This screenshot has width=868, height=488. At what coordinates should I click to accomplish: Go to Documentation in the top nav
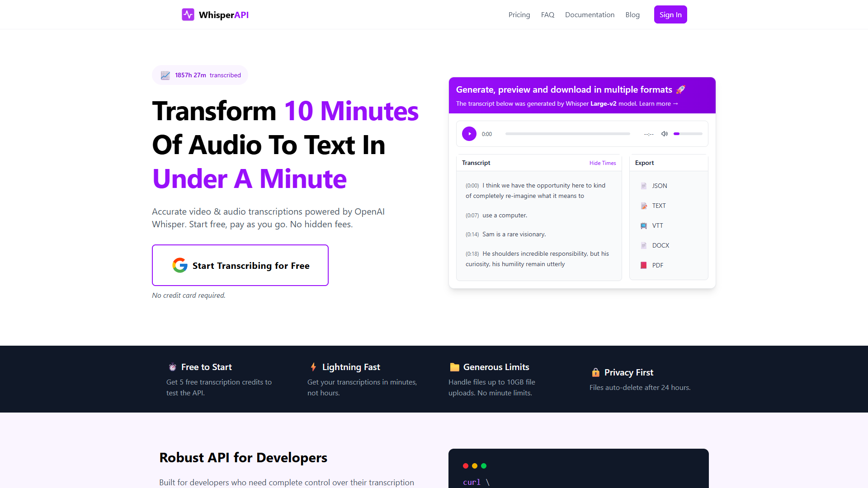pos(590,14)
